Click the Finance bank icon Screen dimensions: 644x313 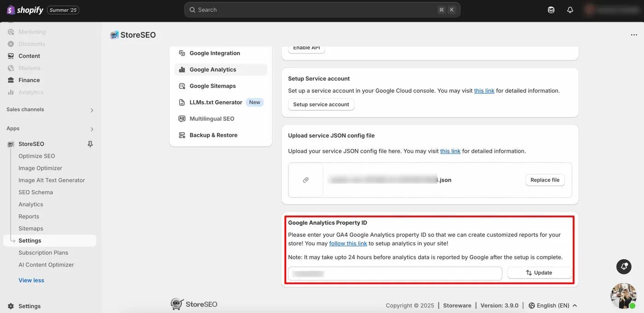coord(11,80)
